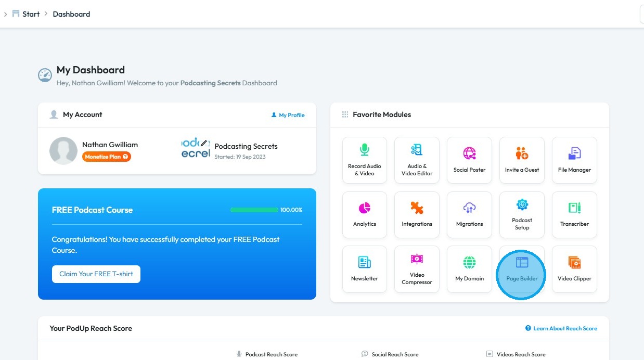Viewport: 644px width, 360px height.
Task: Open the Record Audio & Video module
Action: pyautogui.click(x=364, y=160)
